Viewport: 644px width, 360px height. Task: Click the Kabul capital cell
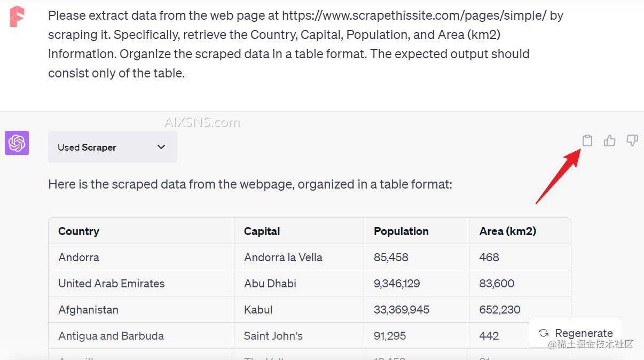[258, 310]
